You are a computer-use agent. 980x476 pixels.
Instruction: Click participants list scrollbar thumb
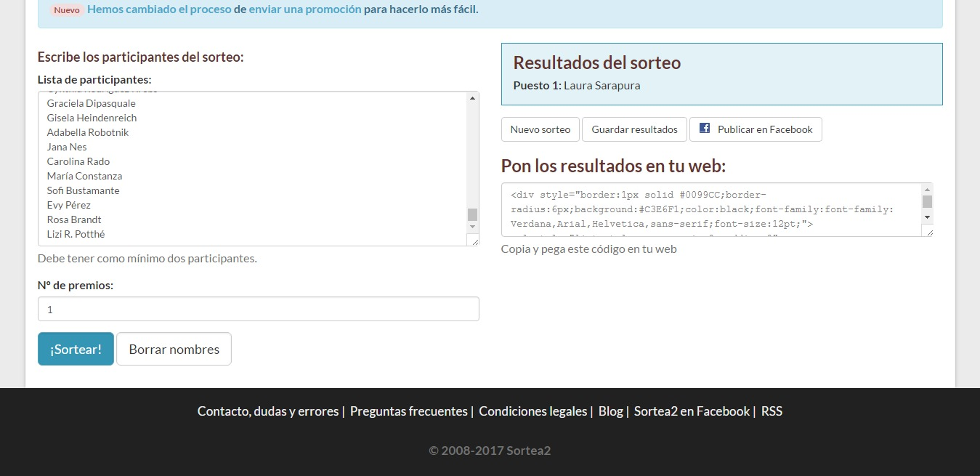(473, 214)
